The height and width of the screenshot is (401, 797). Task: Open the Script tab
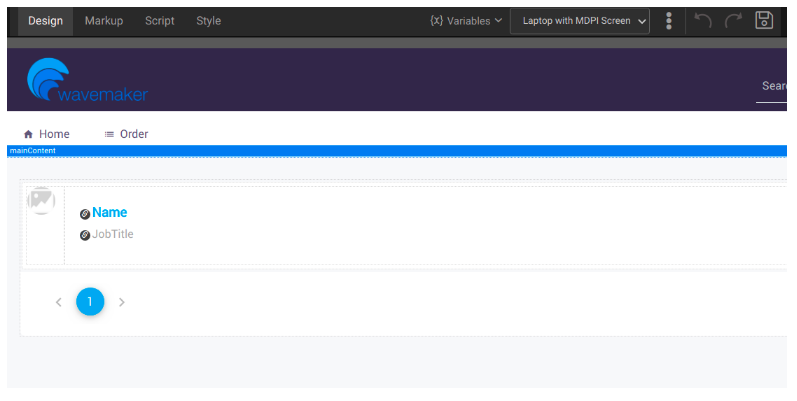(159, 20)
